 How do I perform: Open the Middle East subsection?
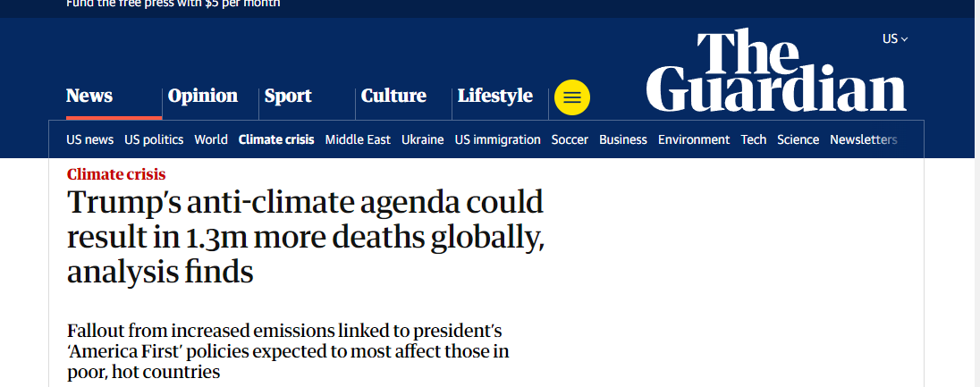tap(358, 139)
